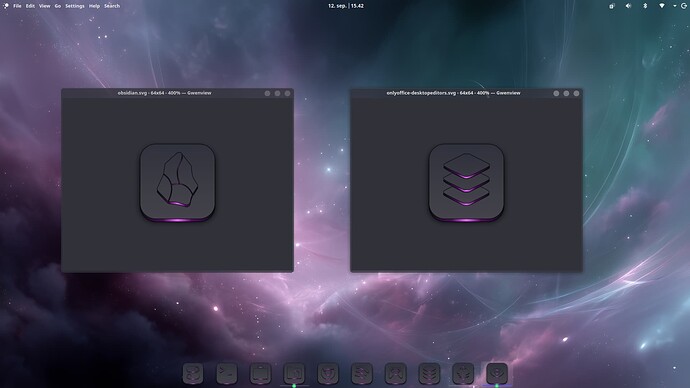The width and height of the screenshot is (690, 388).
Task: Click the logout session icon in tray
Action: tap(684, 6)
